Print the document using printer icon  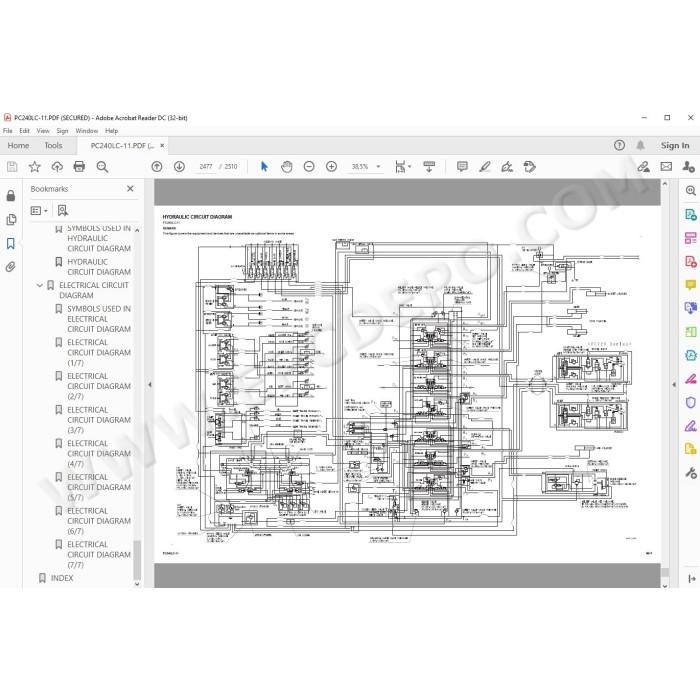click(x=79, y=167)
